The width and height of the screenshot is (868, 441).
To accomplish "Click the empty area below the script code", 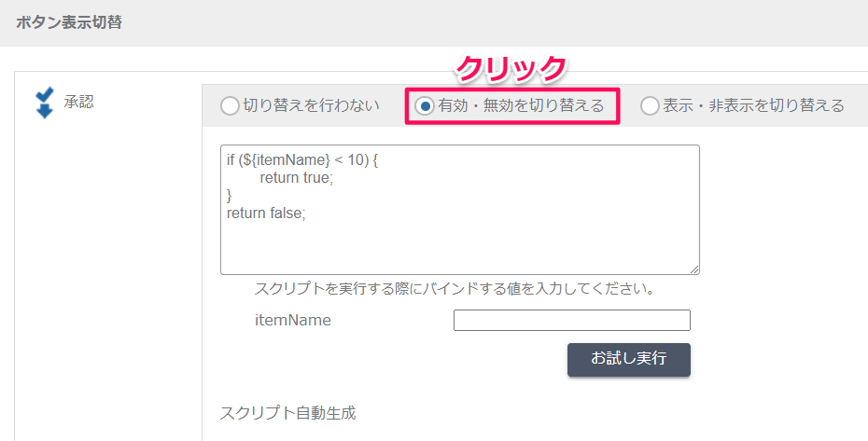I will tap(459, 246).
